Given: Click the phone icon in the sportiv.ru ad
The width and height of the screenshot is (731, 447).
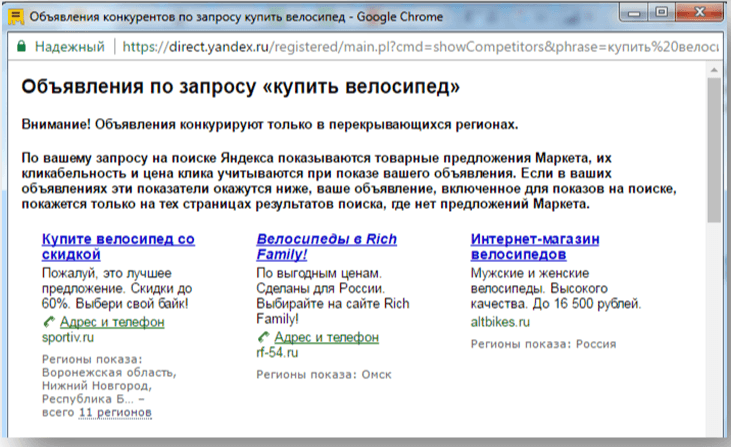Looking at the screenshot, I should point(49,322).
